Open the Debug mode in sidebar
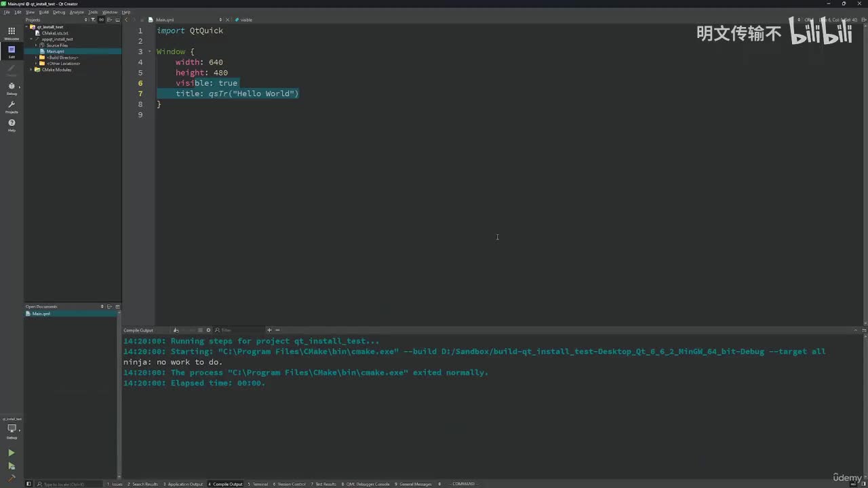The image size is (868, 488). click(x=12, y=88)
